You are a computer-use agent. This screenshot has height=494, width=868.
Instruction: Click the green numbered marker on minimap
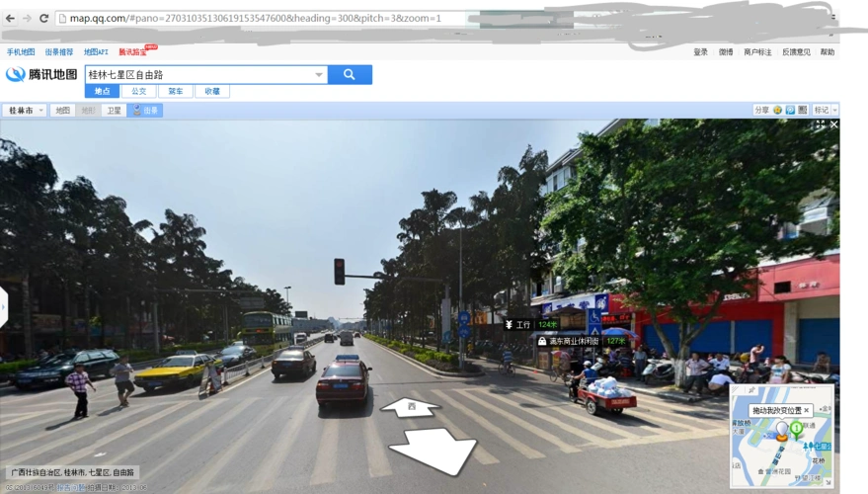[797, 429]
